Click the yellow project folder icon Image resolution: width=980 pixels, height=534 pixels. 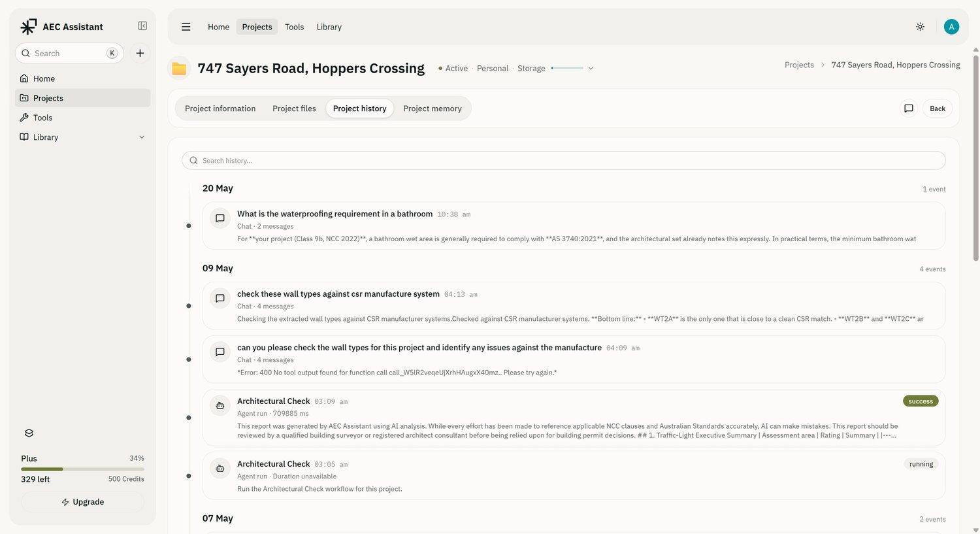179,69
